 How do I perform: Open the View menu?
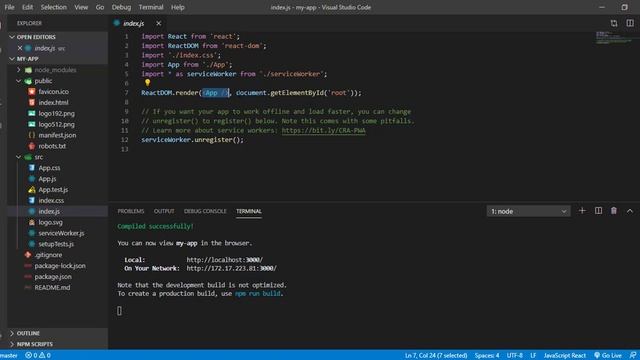point(81,7)
